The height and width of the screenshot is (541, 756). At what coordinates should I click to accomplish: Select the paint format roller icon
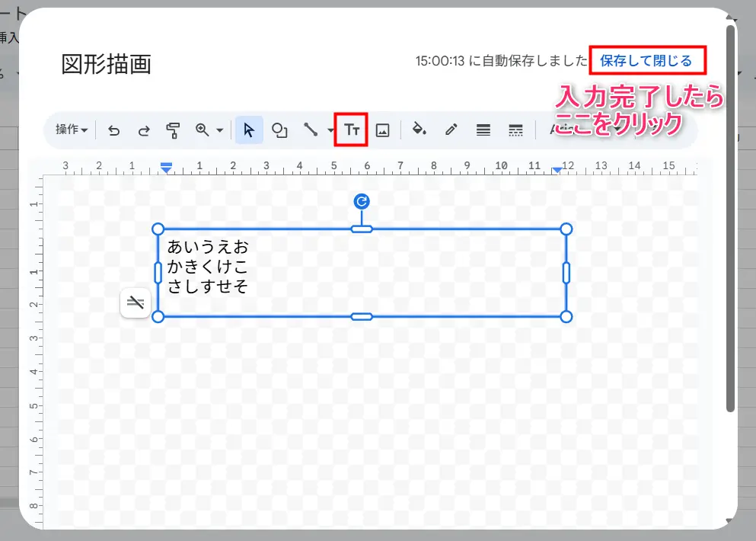click(x=173, y=130)
